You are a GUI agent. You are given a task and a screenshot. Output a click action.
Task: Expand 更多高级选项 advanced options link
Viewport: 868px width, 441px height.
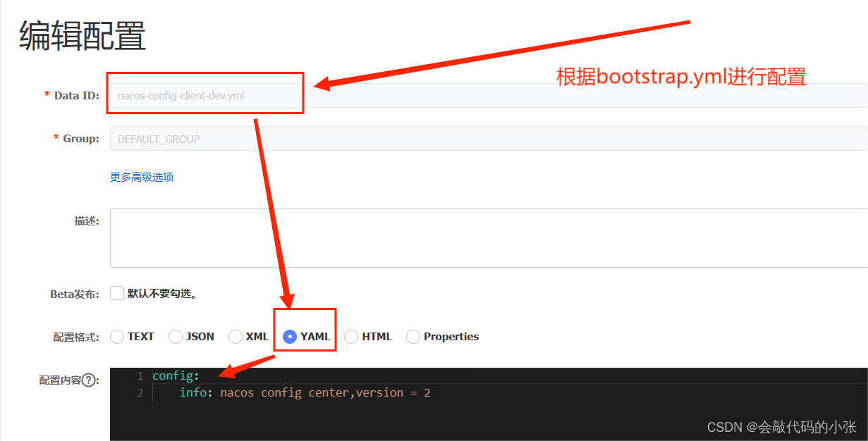pos(142,177)
